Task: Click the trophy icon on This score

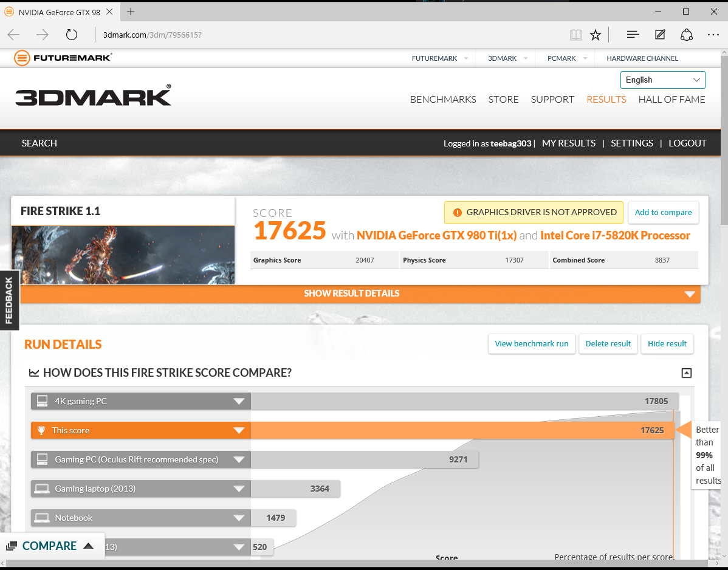Action: [x=41, y=430]
